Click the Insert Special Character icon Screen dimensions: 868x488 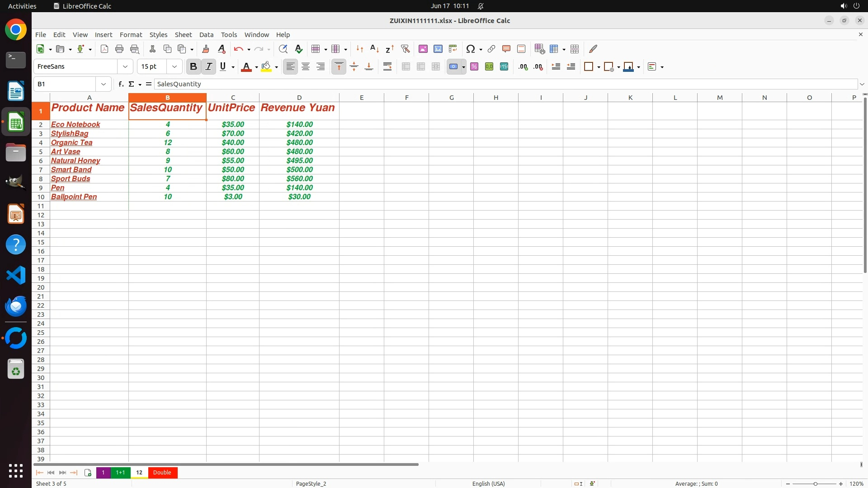pos(470,49)
